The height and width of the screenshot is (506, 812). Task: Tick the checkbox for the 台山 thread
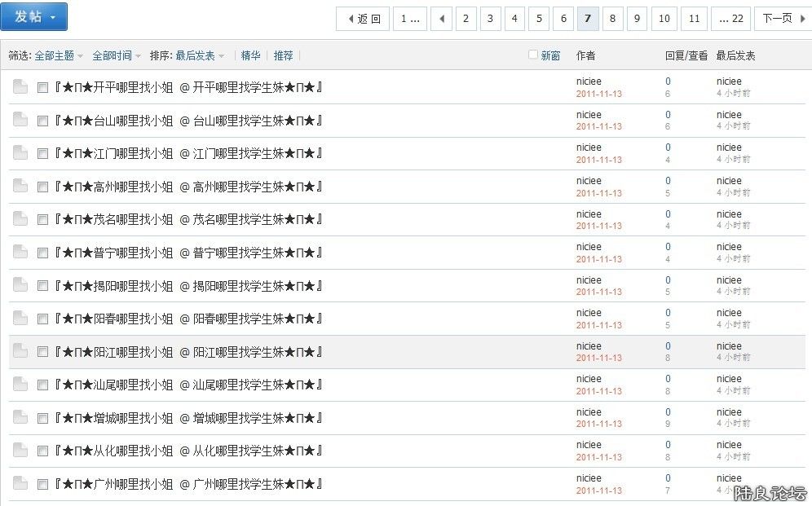pyautogui.click(x=43, y=121)
